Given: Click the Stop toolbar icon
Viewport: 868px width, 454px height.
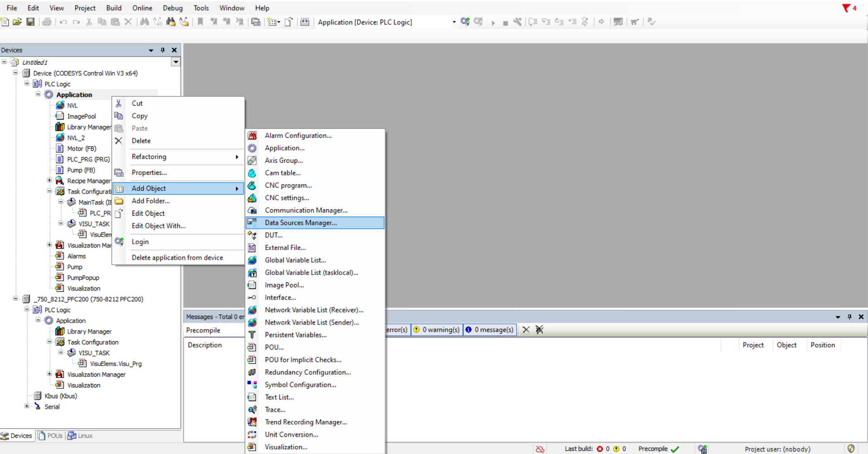Looking at the screenshot, I should click(506, 22).
